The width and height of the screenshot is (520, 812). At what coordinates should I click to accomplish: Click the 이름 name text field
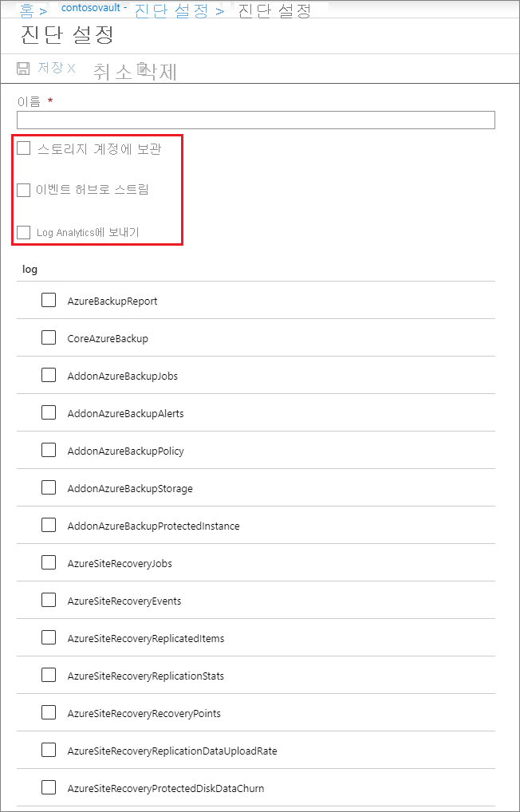256,120
